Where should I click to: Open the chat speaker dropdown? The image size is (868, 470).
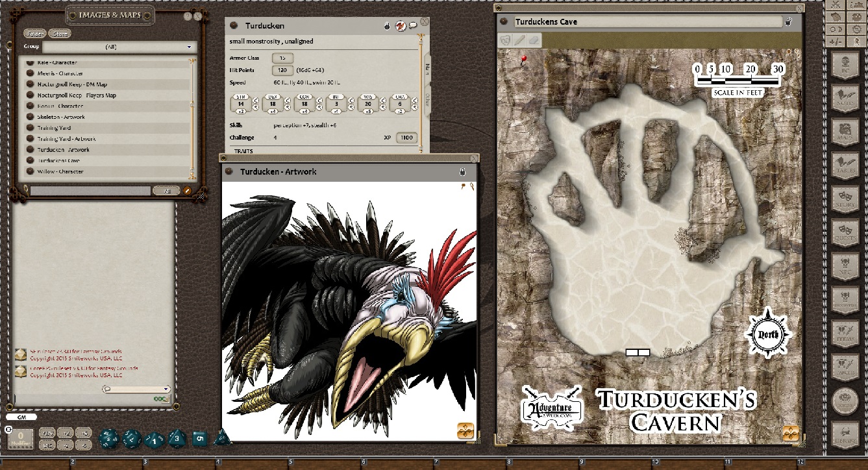[x=136, y=389]
